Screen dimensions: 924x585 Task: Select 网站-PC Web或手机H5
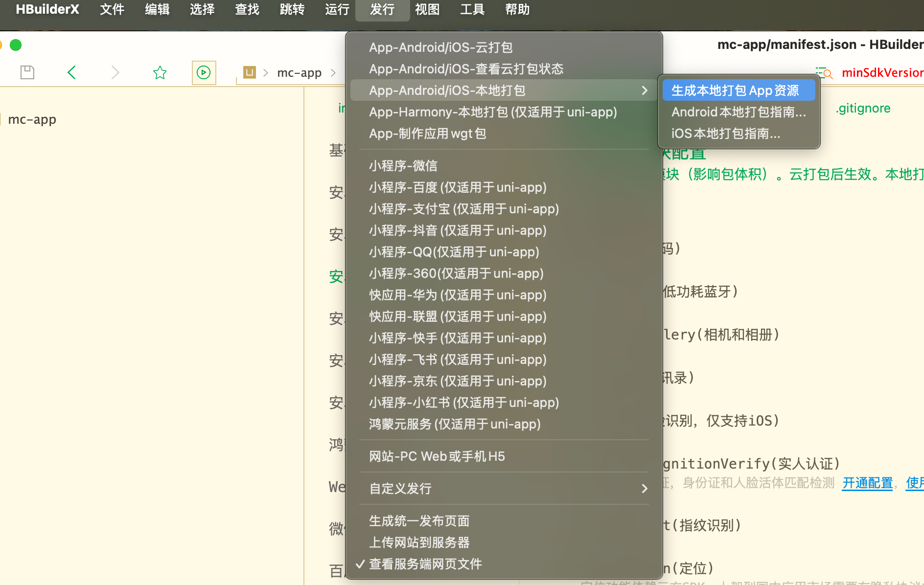point(504,456)
